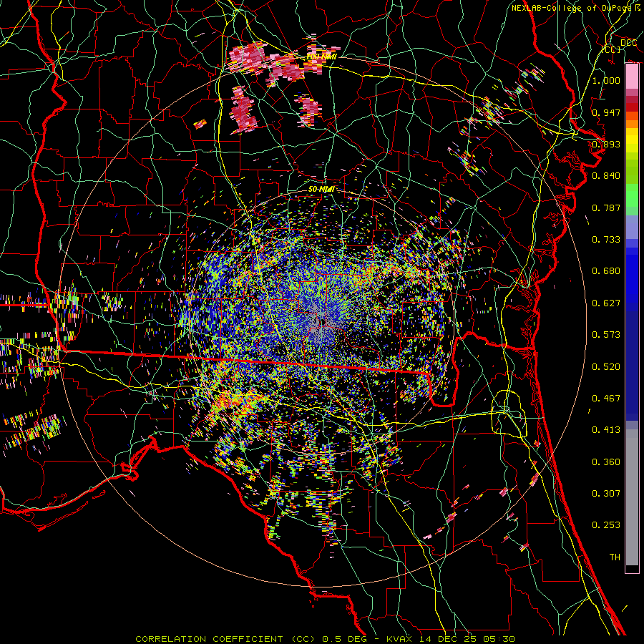Click the 0.733 scale value
Screen dimensions: 644x644
[x=606, y=240]
